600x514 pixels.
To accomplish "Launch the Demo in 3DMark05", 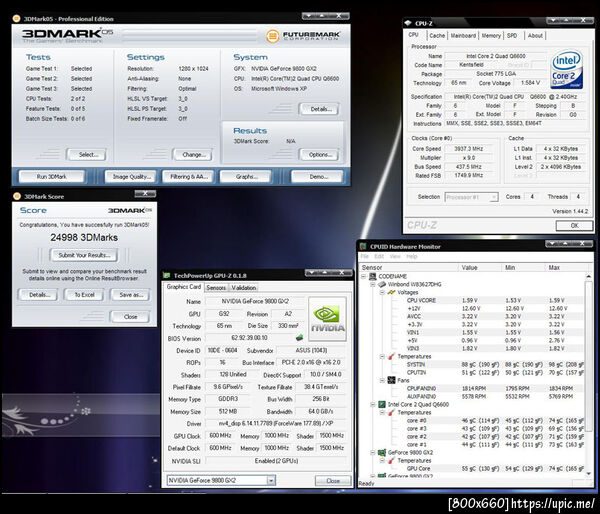I will (x=317, y=177).
